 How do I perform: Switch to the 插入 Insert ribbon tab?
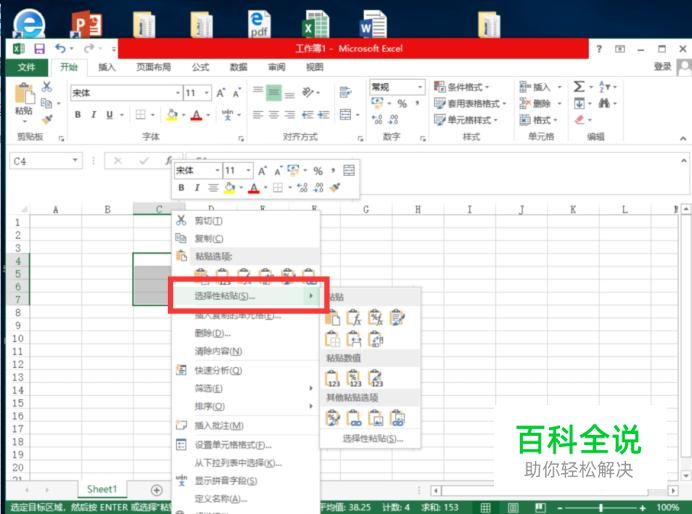[106, 67]
